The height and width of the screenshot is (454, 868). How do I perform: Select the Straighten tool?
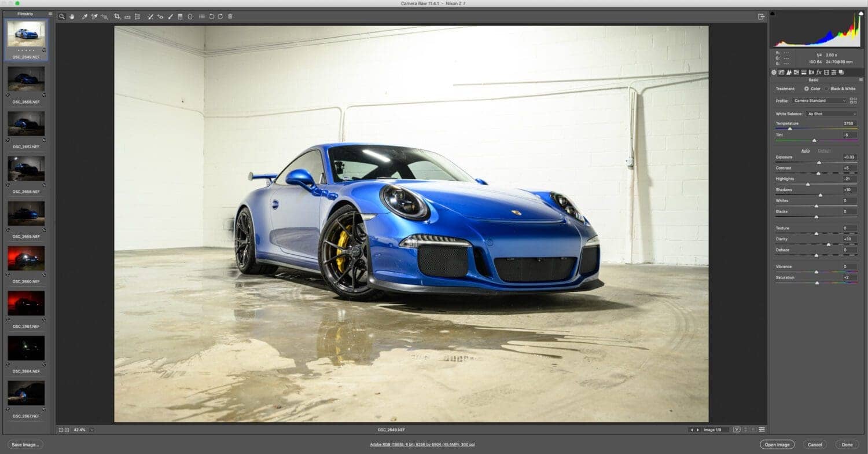(127, 17)
